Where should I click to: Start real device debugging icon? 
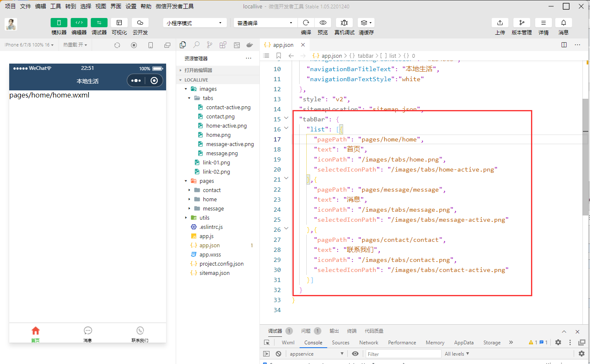click(x=344, y=23)
